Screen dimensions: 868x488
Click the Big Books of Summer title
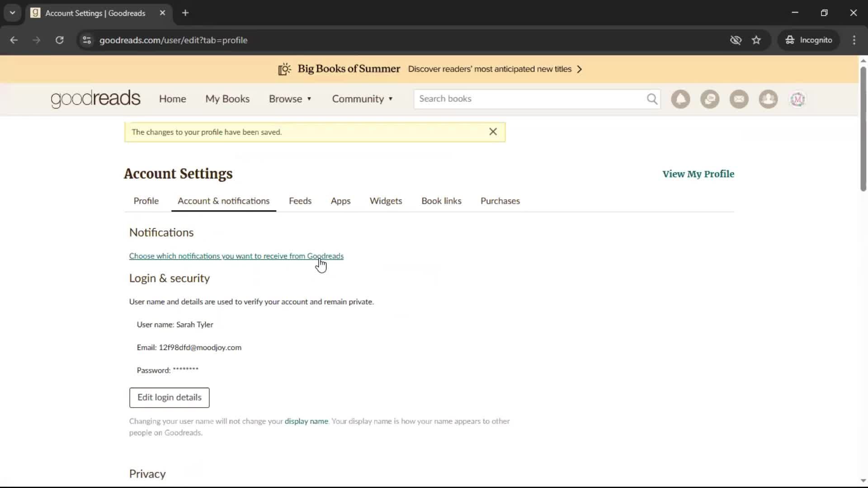pos(349,69)
